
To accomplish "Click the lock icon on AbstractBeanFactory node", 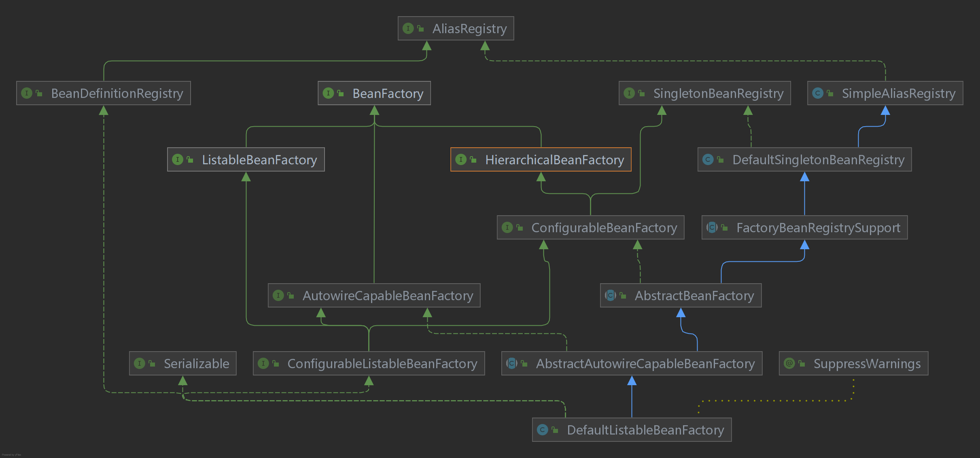I will (623, 295).
